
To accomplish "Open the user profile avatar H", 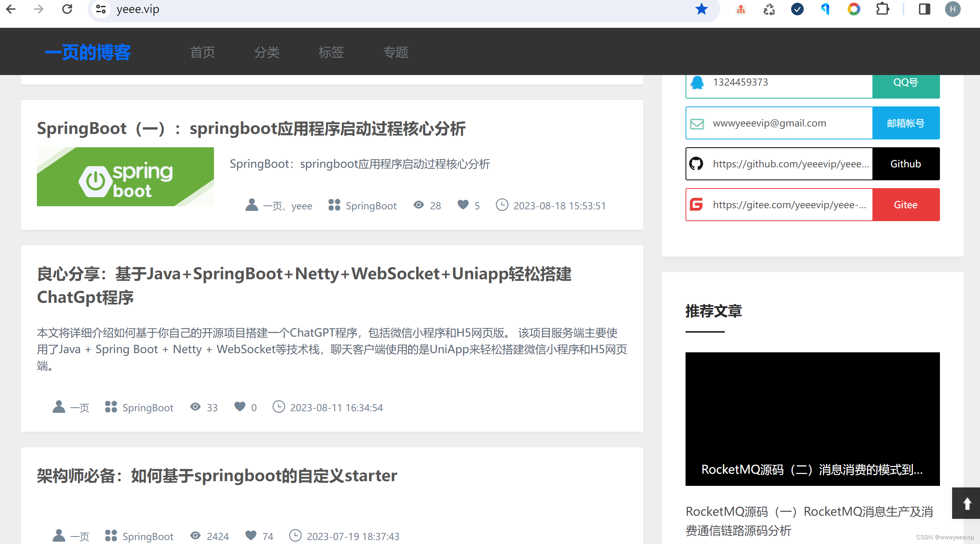I will tap(953, 9).
